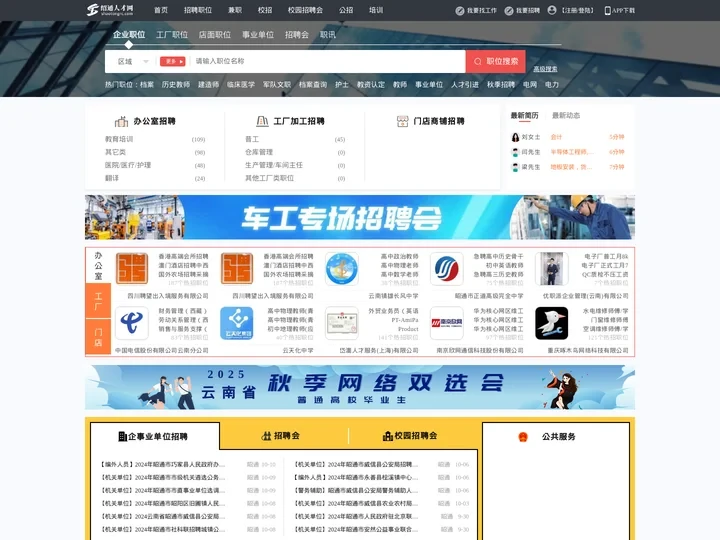
Task: Open 昭通市威信县农业农村局 notice
Action: [356, 503]
